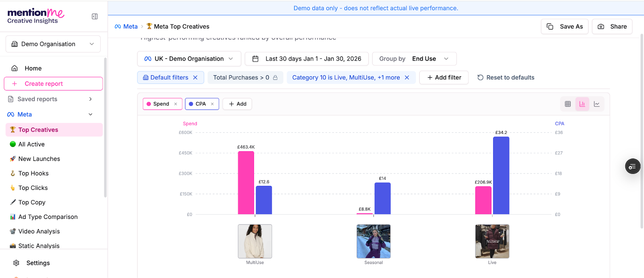Click the trophy icon beside Top Creatives
Viewport: 644px width, 278px height.
(x=12, y=130)
